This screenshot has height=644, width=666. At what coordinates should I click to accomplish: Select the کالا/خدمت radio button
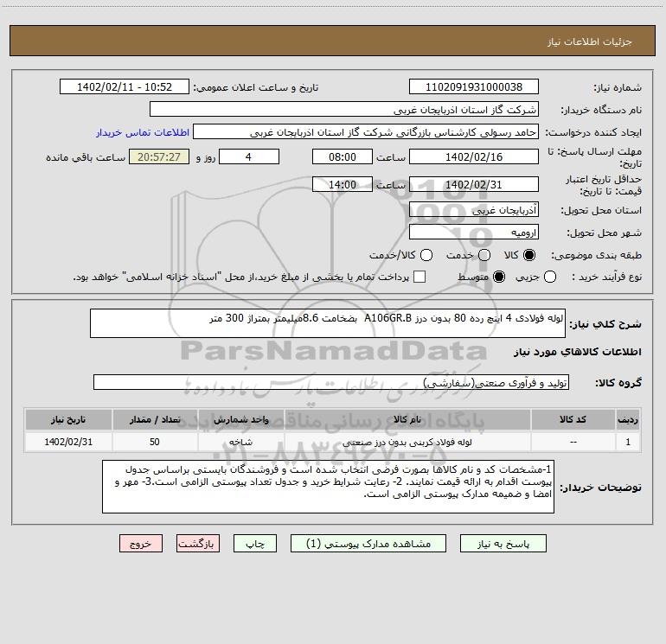426,255
